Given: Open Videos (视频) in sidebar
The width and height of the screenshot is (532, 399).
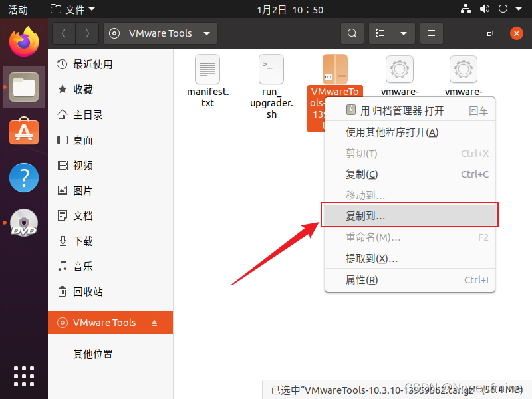Looking at the screenshot, I should pos(110,166).
